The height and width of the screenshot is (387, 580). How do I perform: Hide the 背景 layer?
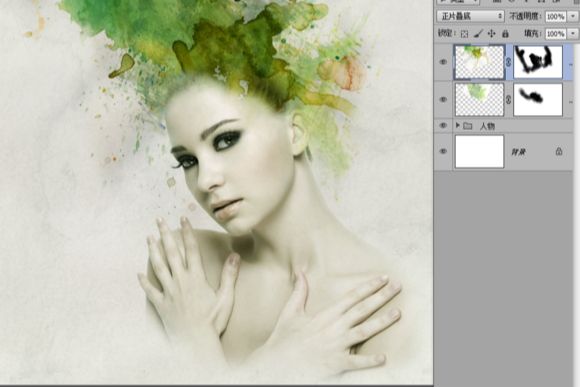point(443,151)
